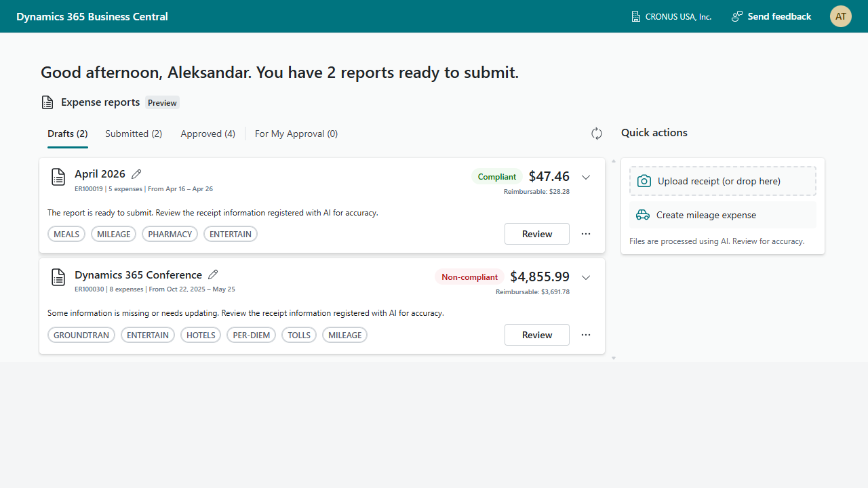The image size is (868, 488).
Task: Select the PER-DIEM category tag
Action: (252, 335)
